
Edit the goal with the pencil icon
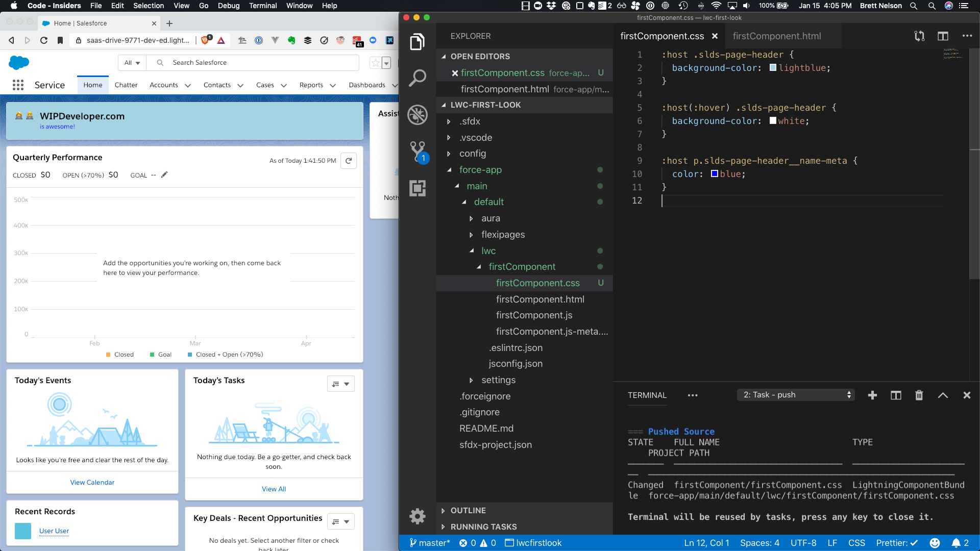pos(164,174)
